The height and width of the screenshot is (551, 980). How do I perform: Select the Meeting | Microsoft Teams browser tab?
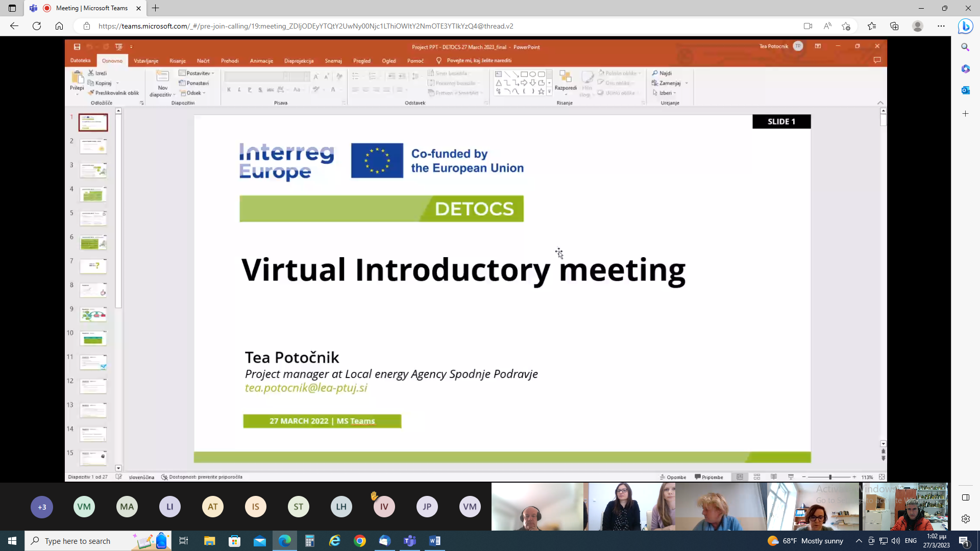tap(85, 8)
